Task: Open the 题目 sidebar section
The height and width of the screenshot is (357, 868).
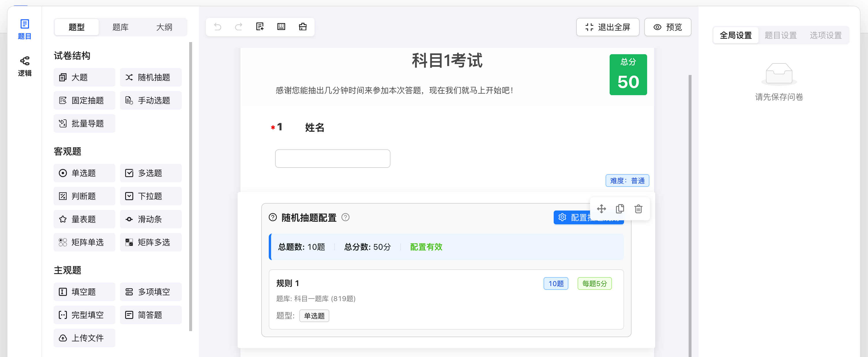Action: [x=25, y=29]
